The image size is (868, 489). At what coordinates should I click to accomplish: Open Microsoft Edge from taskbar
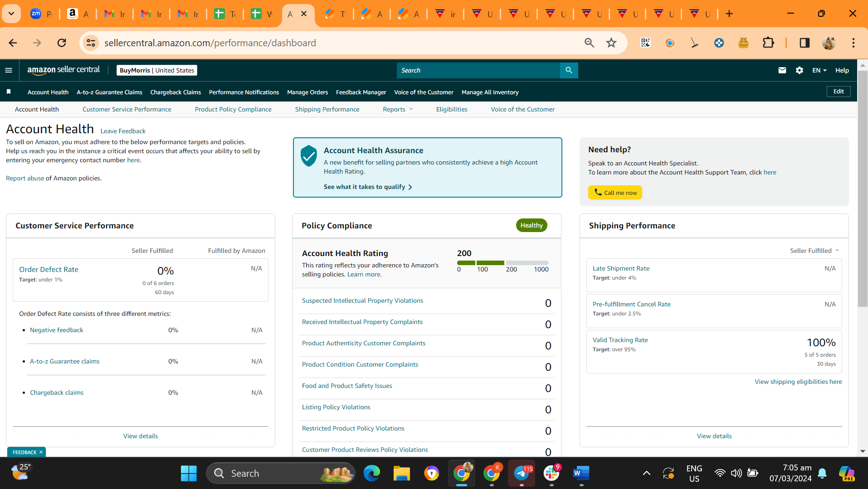point(371,473)
